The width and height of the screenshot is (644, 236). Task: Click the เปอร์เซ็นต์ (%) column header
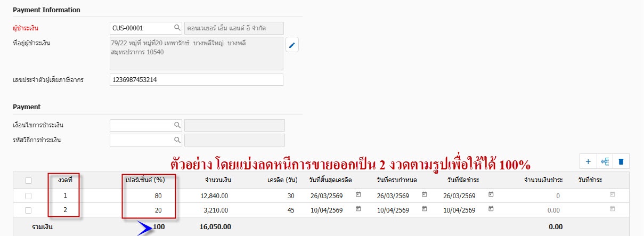(143, 180)
